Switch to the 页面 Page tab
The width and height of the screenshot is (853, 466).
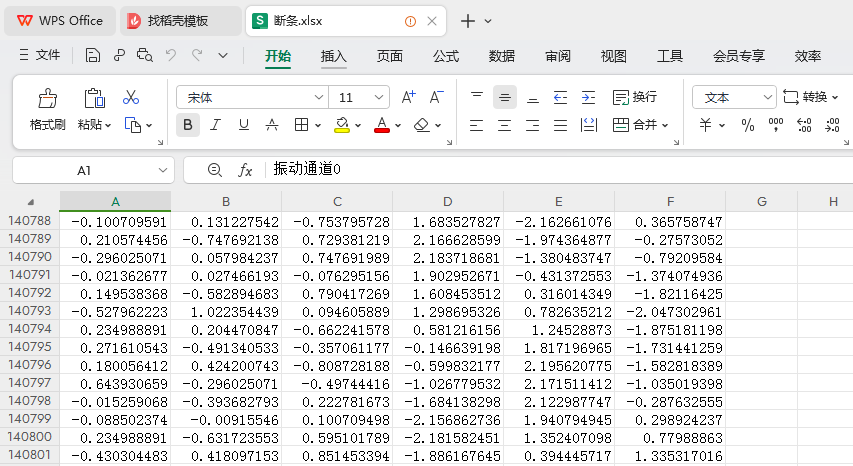pyautogui.click(x=390, y=56)
